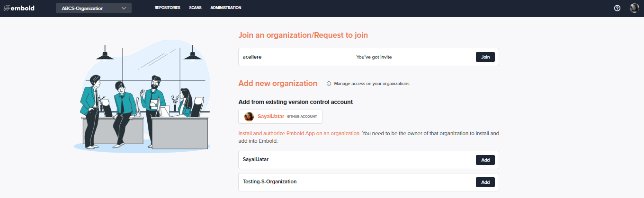
Task: Open the Administration menu
Action: pyautogui.click(x=226, y=8)
